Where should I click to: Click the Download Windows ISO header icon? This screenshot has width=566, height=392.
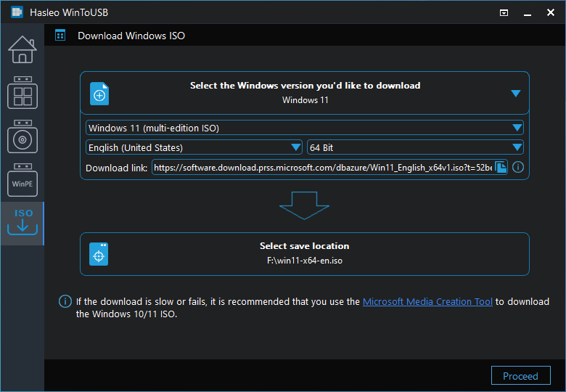60,36
